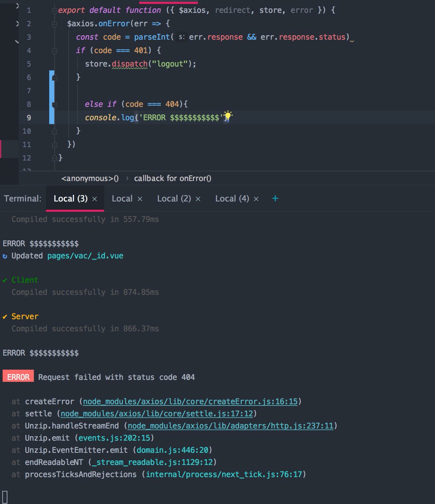Viewport: 435px width, 504px height.
Task: Click 'Compiled successfully in 874.85ms' text
Action: pos(85,292)
